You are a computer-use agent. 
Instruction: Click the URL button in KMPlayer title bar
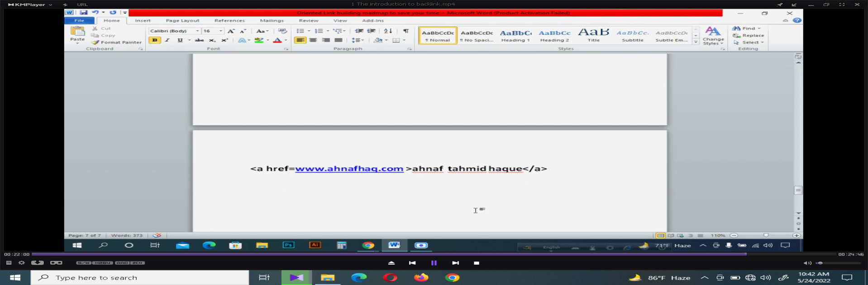82,5
